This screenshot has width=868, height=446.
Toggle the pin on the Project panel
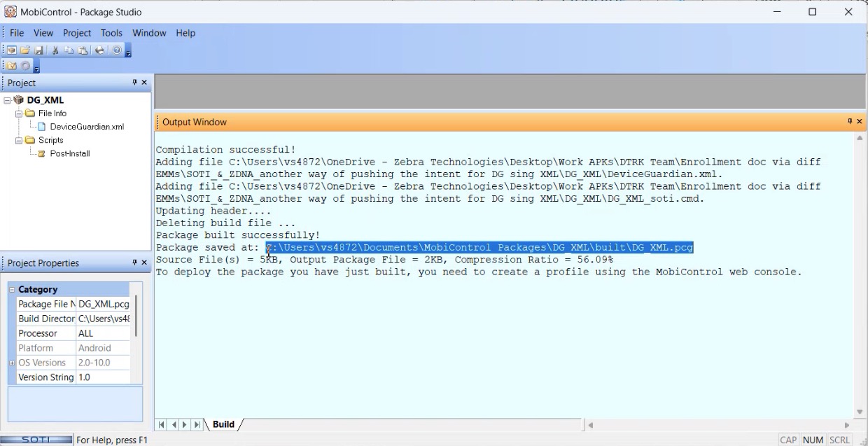134,83
